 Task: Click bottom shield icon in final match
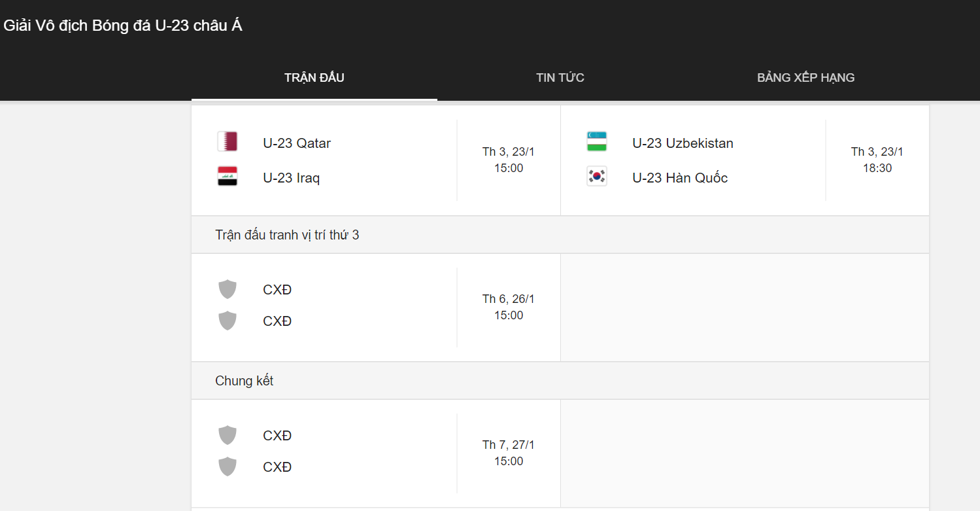pos(227,467)
